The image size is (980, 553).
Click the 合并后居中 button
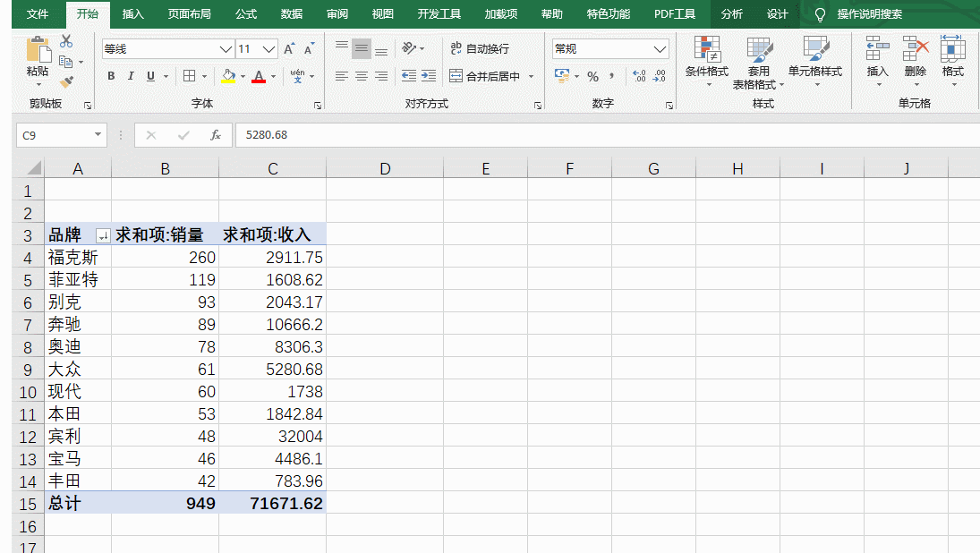485,76
